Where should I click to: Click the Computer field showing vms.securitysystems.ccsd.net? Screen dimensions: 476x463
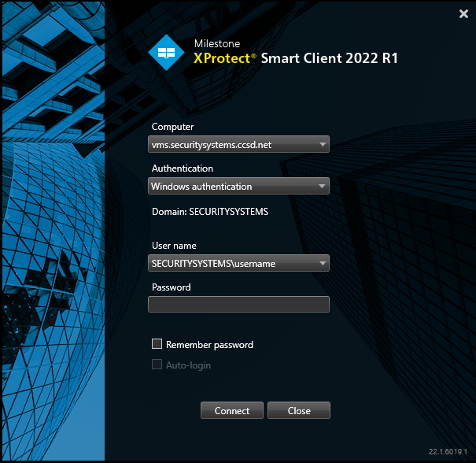tap(238, 144)
